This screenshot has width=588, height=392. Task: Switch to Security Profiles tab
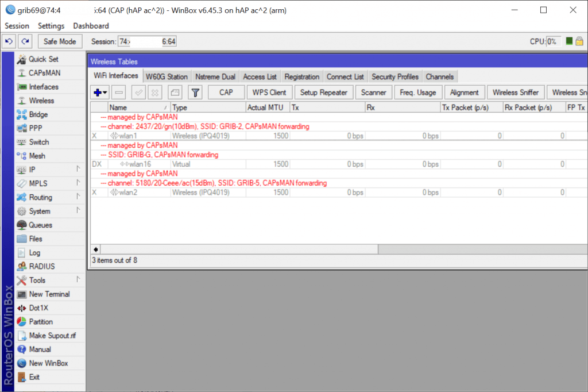coord(394,77)
